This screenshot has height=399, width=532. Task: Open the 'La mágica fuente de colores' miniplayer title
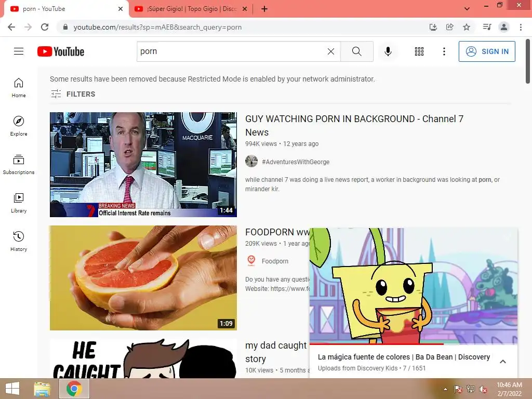pos(404,357)
